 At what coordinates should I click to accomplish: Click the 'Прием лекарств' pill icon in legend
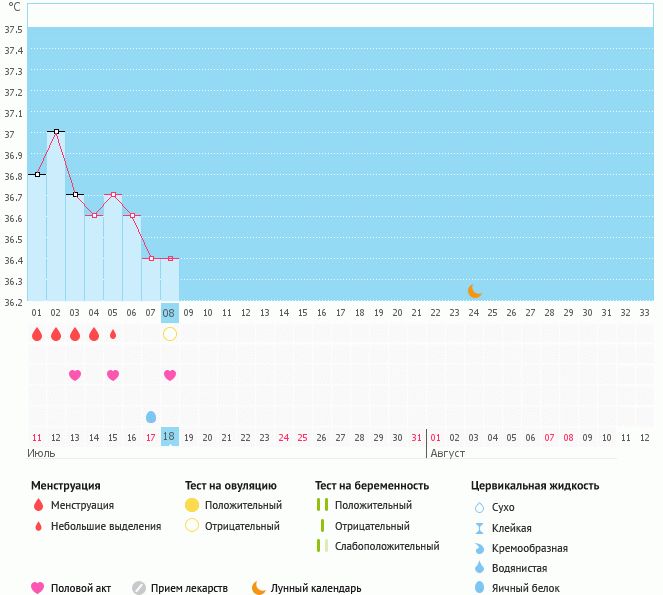pyautogui.click(x=139, y=588)
